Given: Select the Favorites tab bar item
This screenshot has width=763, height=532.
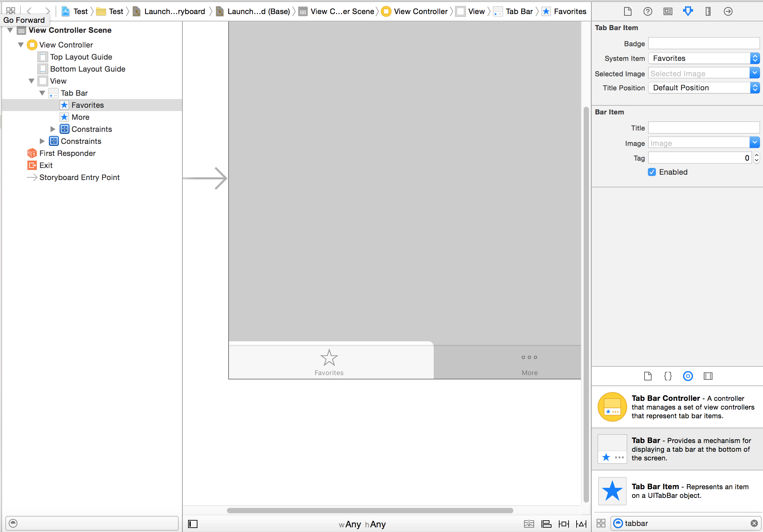Looking at the screenshot, I should click(329, 362).
